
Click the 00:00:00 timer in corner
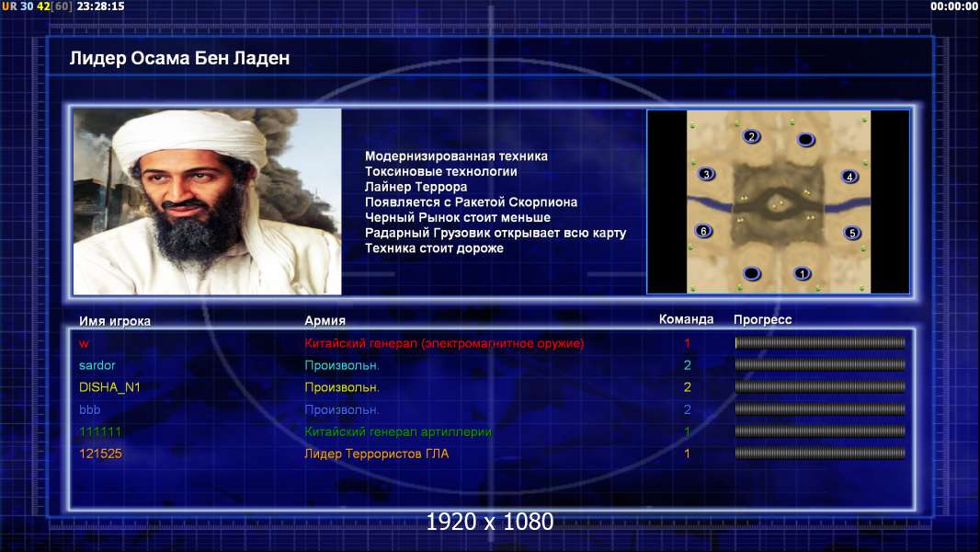click(953, 6)
